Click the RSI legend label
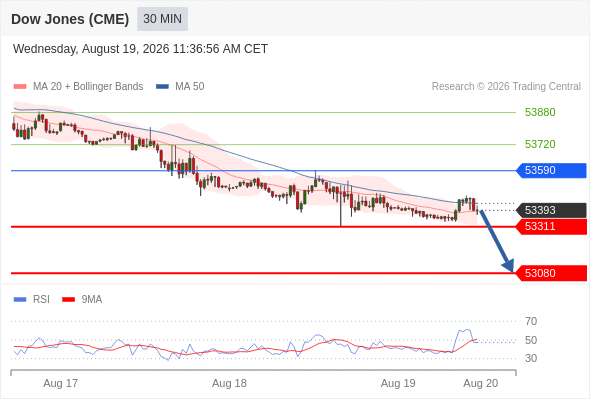This screenshot has height=400, width=590. click(41, 300)
